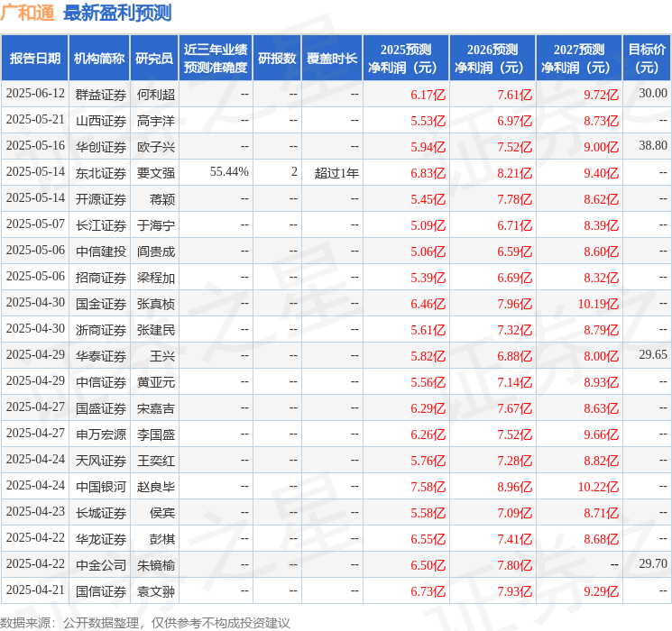Viewport: 672px width, 631px height.
Task: Click the 报告日期 column header
Action: click(x=34, y=59)
